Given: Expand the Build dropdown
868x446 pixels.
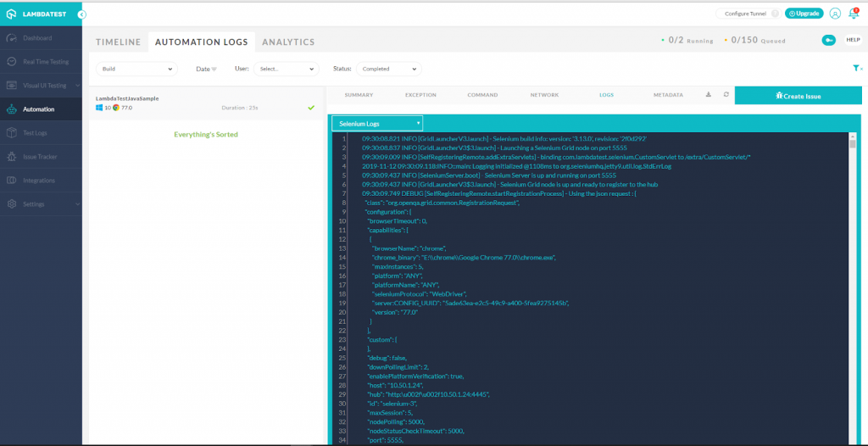Looking at the screenshot, I should [x=136, y=69].
